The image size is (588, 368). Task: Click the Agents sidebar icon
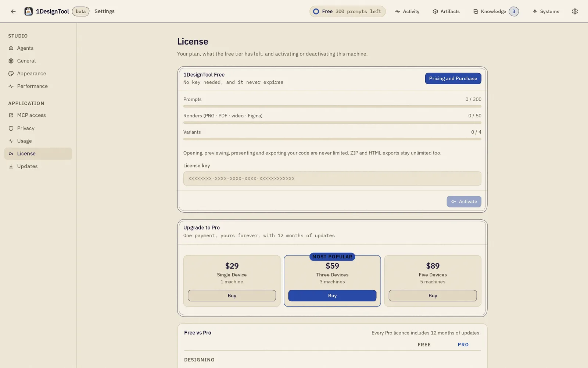[11, 48]
